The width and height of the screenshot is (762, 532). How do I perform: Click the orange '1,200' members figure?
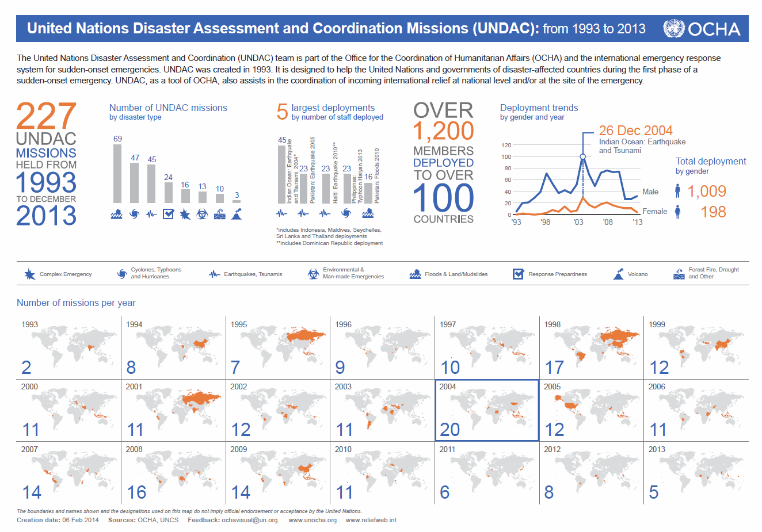[443, 131]
